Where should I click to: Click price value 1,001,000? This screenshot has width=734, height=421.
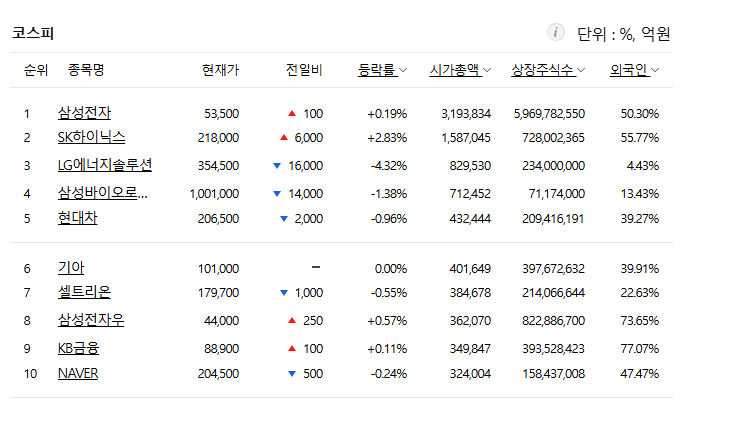pos(214,194)
